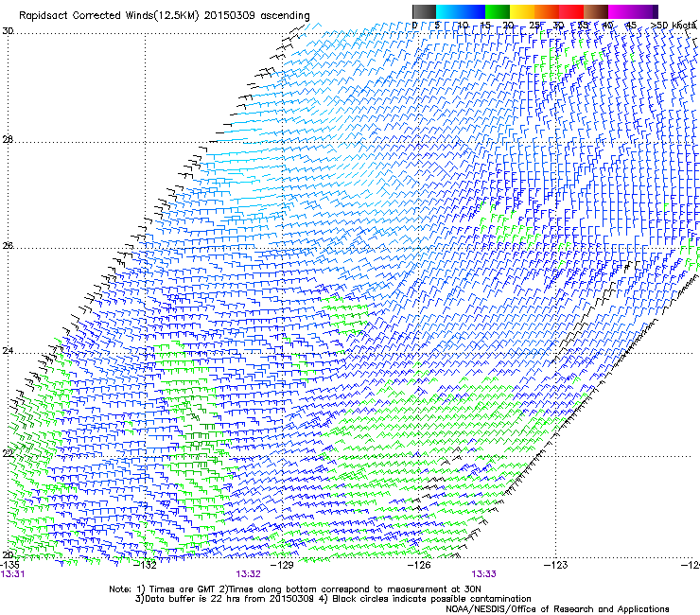
Task: Click the brown 35-40 knots legend swatch
Action: [x=596, y=12]
